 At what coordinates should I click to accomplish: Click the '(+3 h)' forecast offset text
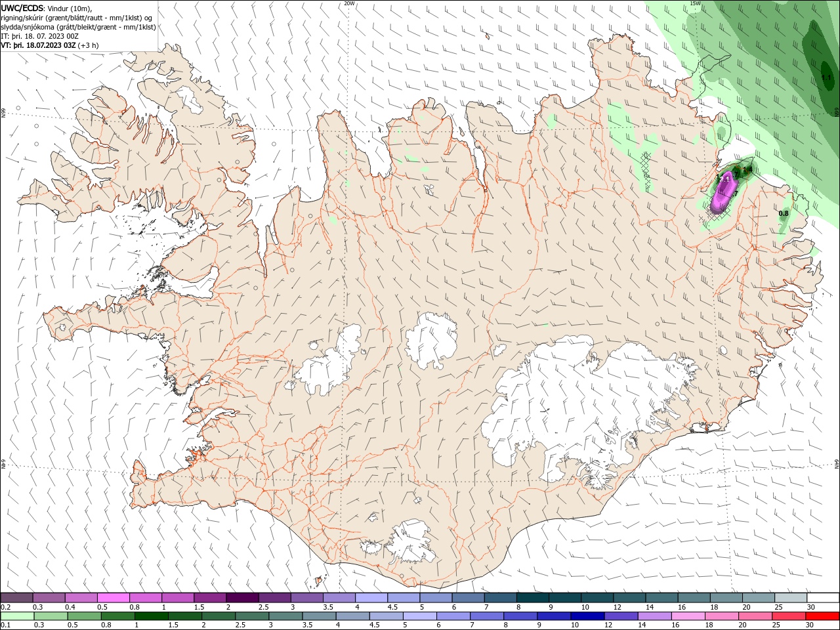[x=89, y=45]
